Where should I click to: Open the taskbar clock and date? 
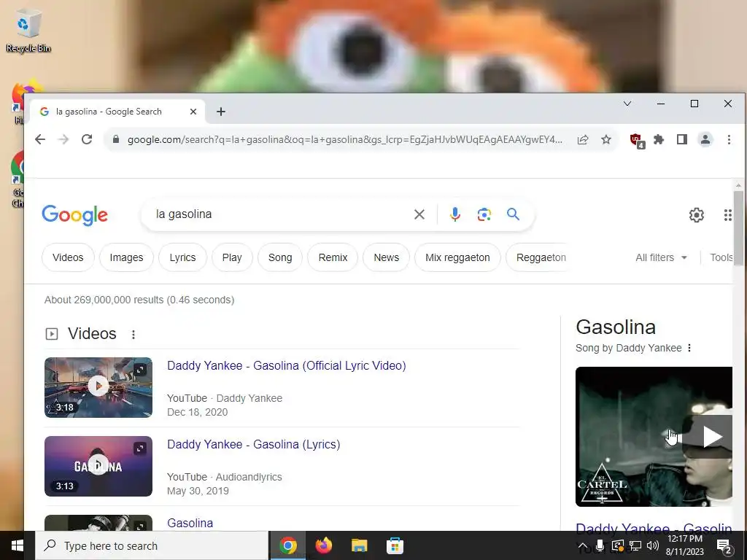[684, 545]
